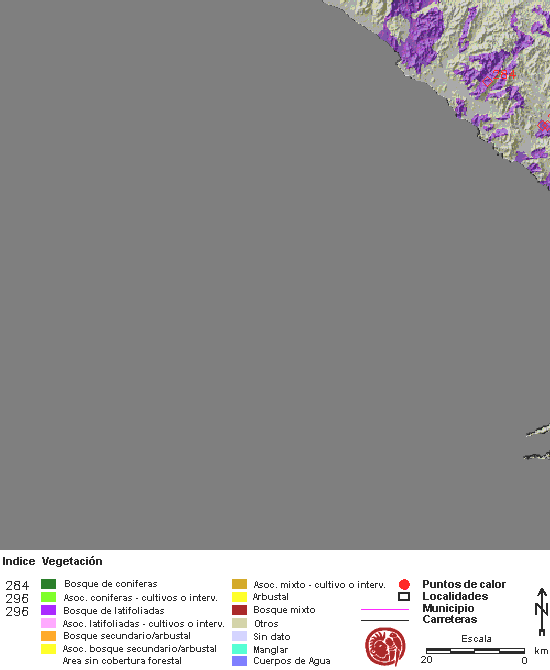
Task: Select the orange Bosque secundario/arbustal swatch
Action: tap(48, 636)
